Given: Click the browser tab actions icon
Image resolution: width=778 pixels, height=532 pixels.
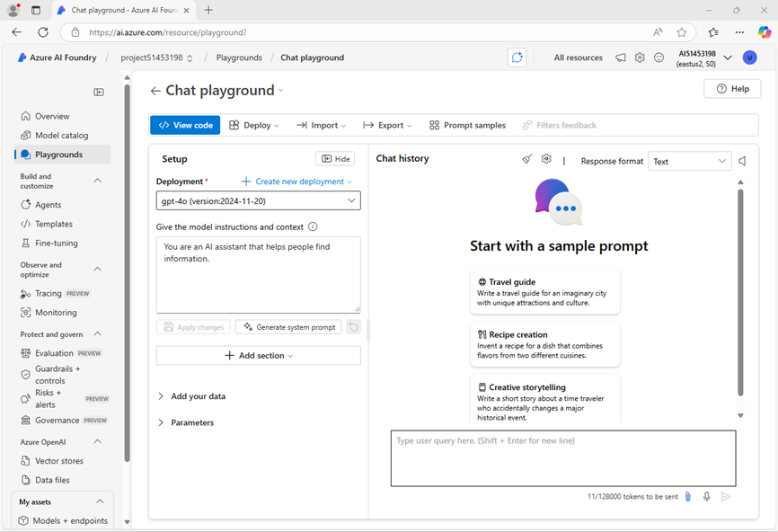Looking at the screenshot, I should (x=36, y=10).
